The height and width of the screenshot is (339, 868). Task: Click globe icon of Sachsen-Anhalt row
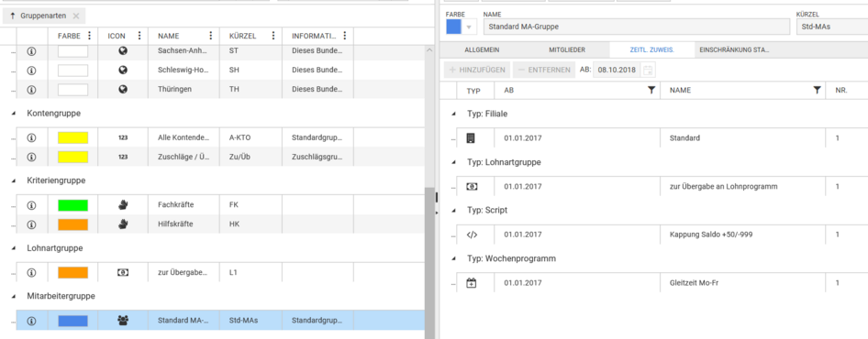coord(123,52)
